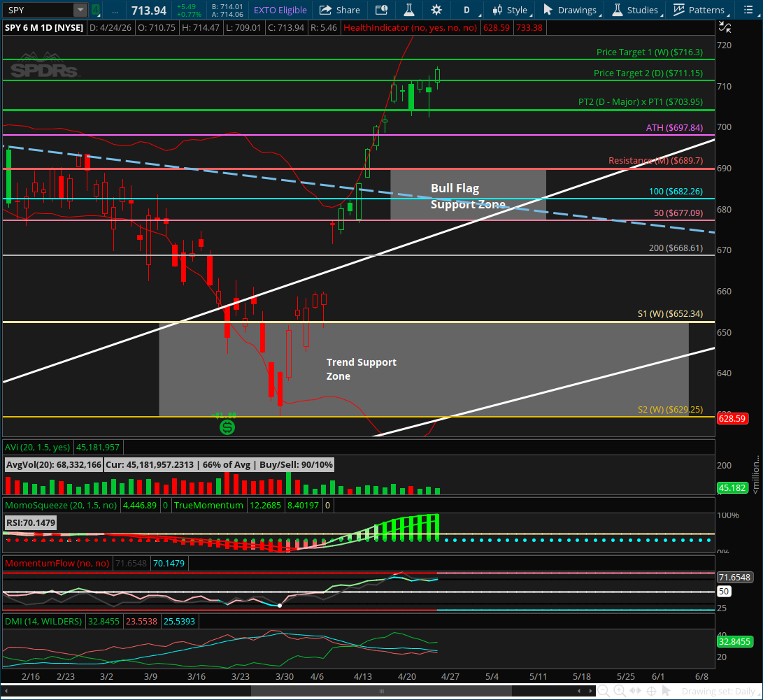Open the Drawings menu

click(x=571, y=10)
